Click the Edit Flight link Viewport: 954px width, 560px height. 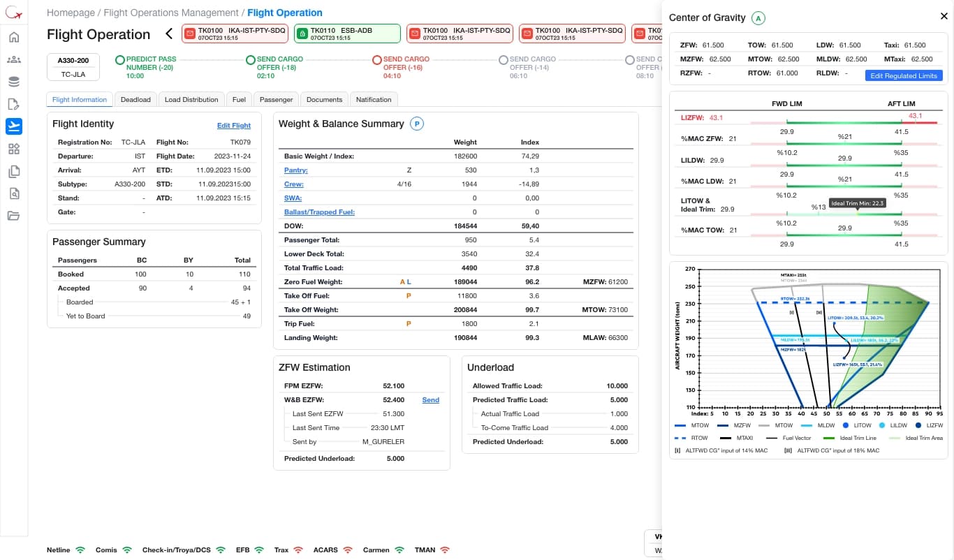[x=234, y=126]
